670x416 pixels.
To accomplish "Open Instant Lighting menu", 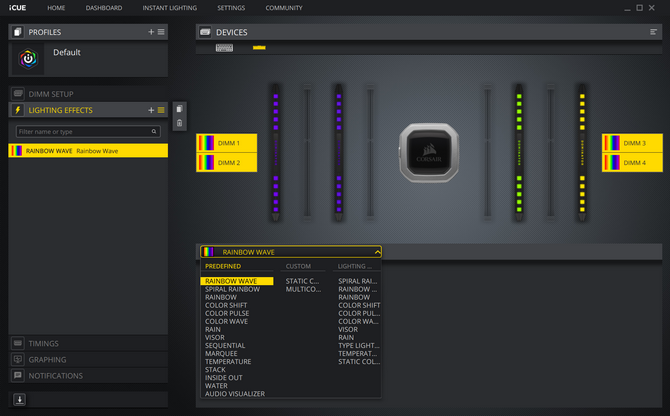I will (x=170, y=8).
